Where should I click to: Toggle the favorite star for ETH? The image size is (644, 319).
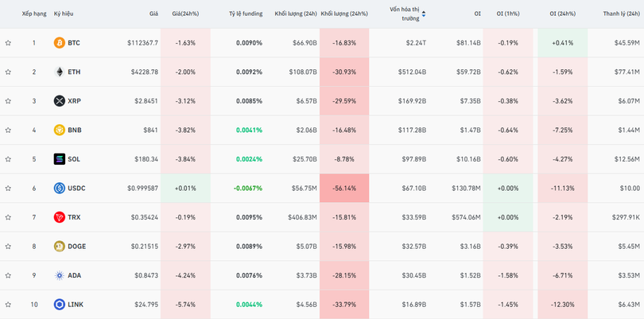coord(8,72)
